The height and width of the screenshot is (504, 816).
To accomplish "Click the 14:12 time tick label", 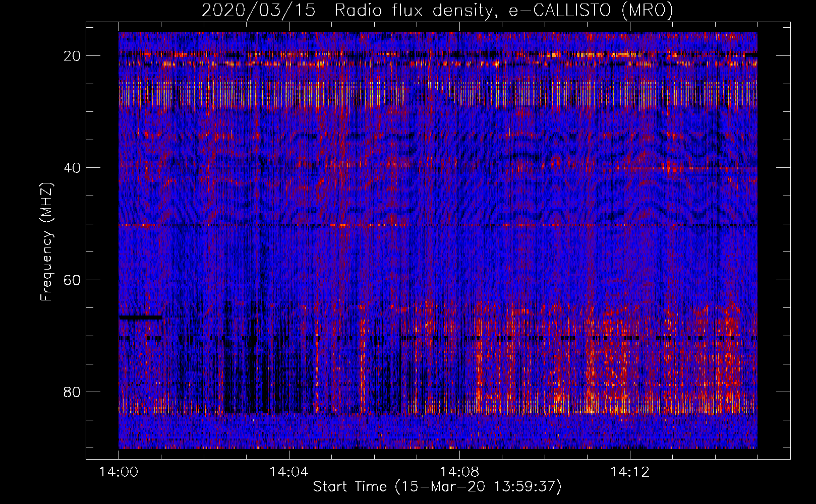I will [x=629, y=472].
